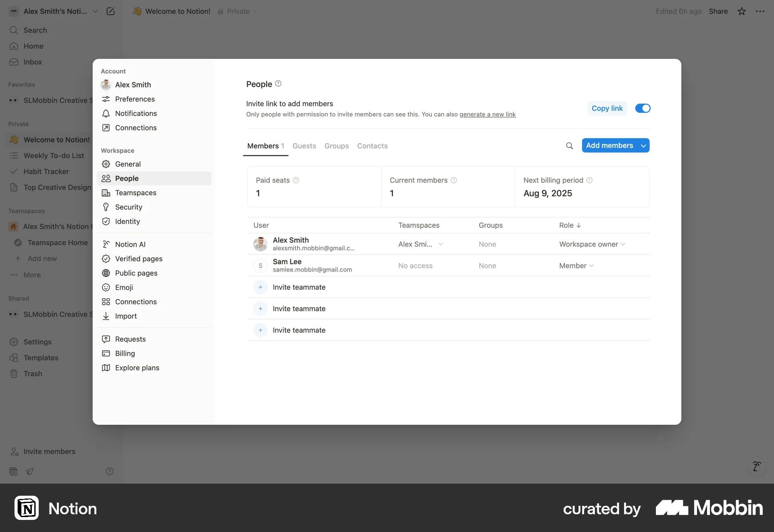Click the search icon in the members panel

(570, 145)
